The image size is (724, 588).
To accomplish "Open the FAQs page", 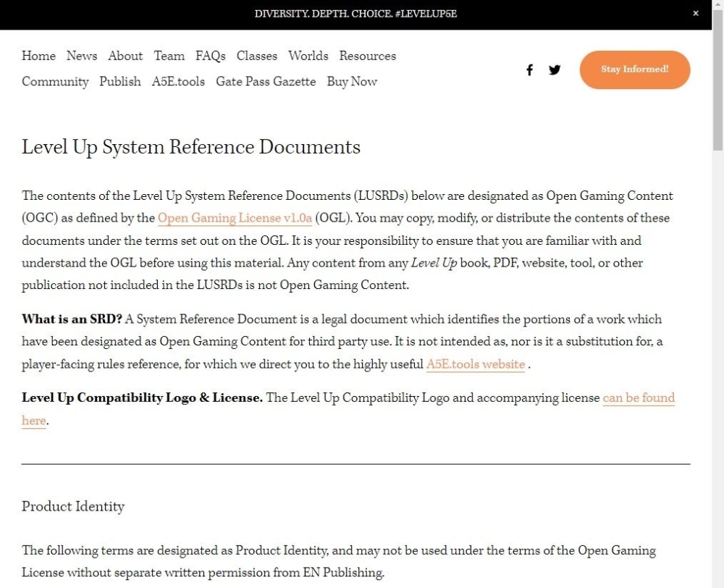I will click(x=211, y=56).
